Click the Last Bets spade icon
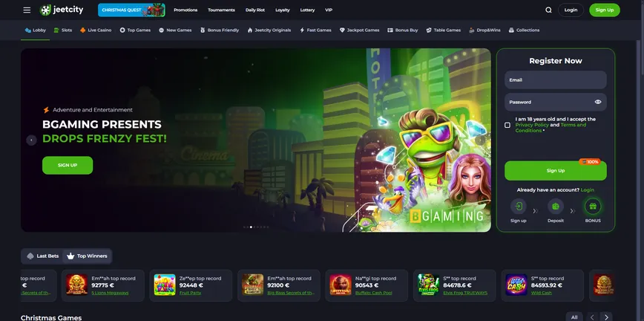 point(30,256)
